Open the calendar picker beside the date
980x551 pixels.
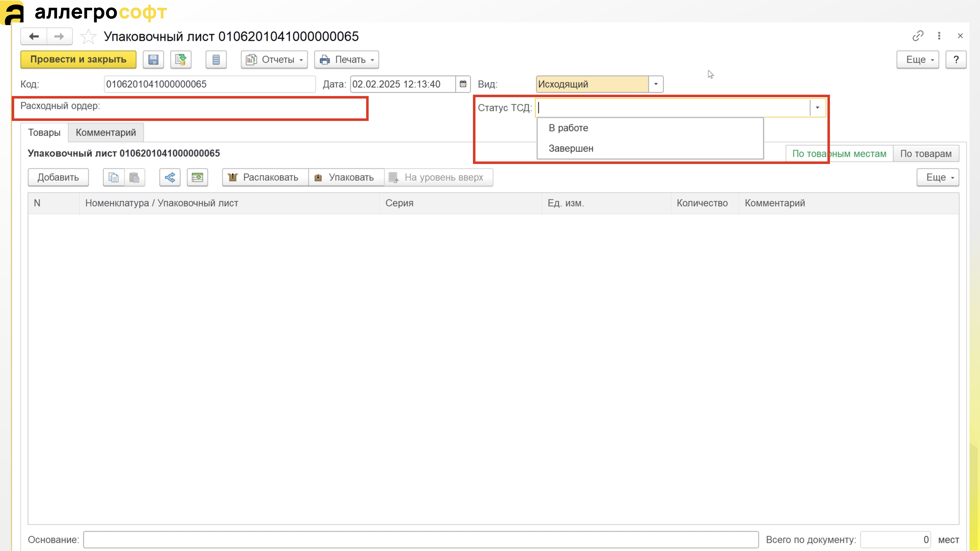coord(463,84)
